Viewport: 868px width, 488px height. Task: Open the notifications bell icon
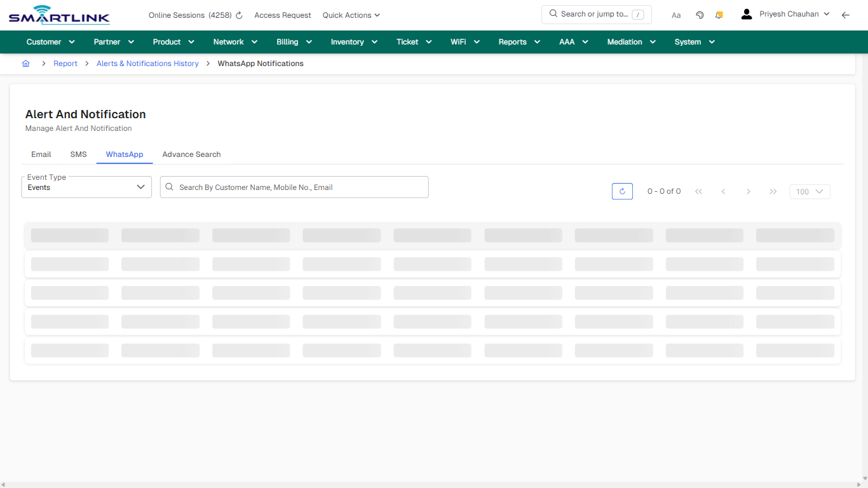[x=719, y=14]
